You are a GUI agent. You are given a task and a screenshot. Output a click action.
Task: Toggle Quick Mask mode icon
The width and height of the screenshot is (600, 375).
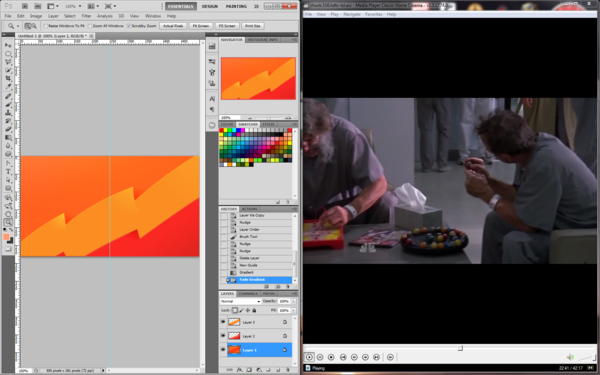click(x=8, y=249)
